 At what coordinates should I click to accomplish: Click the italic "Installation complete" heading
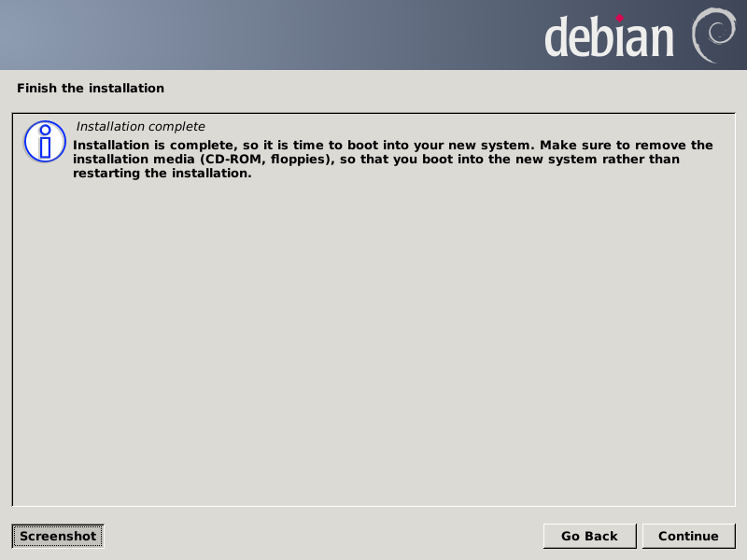coord(141,126)
